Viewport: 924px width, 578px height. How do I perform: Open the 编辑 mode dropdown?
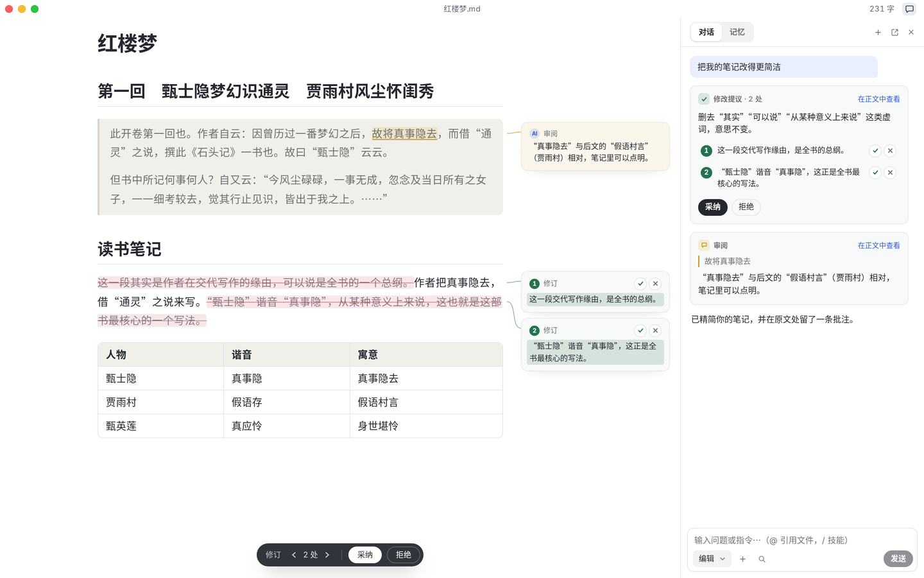[x=712, y=559]
